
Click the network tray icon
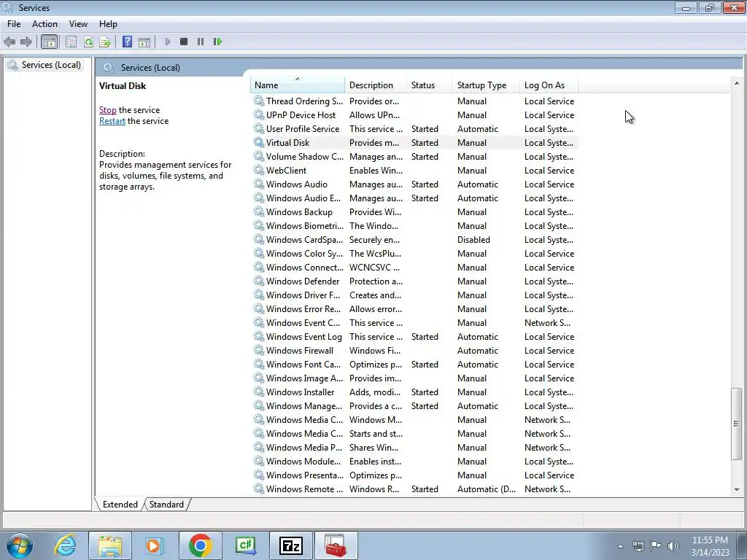pyautogui.click(x=638, y=546)
